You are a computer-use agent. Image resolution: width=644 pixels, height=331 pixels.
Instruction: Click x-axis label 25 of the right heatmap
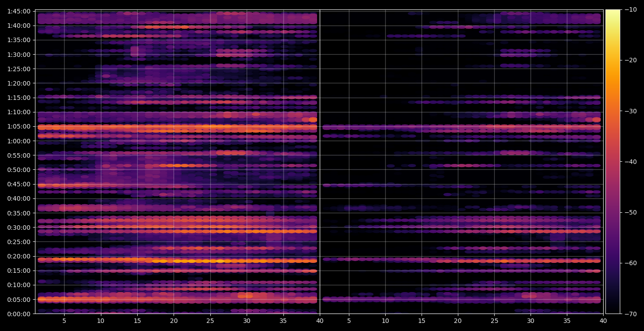pyautogui.click(x=494, y=321)
